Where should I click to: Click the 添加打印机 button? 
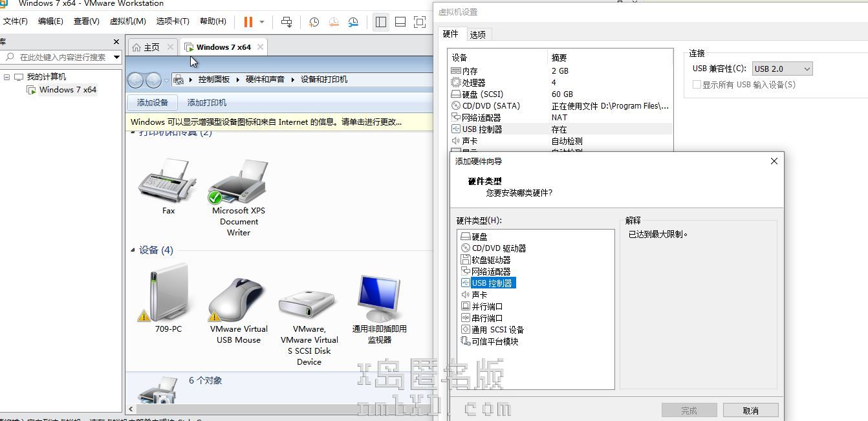tap(206, 103)
